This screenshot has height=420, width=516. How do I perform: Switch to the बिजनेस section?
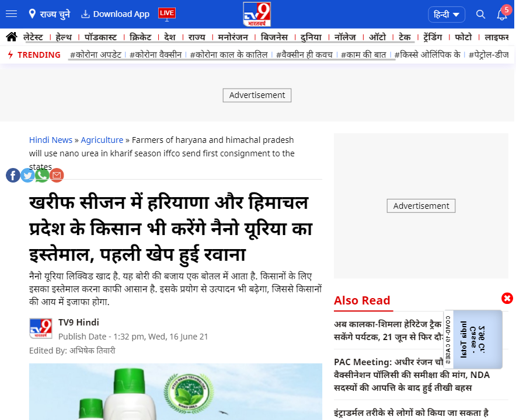274,36
